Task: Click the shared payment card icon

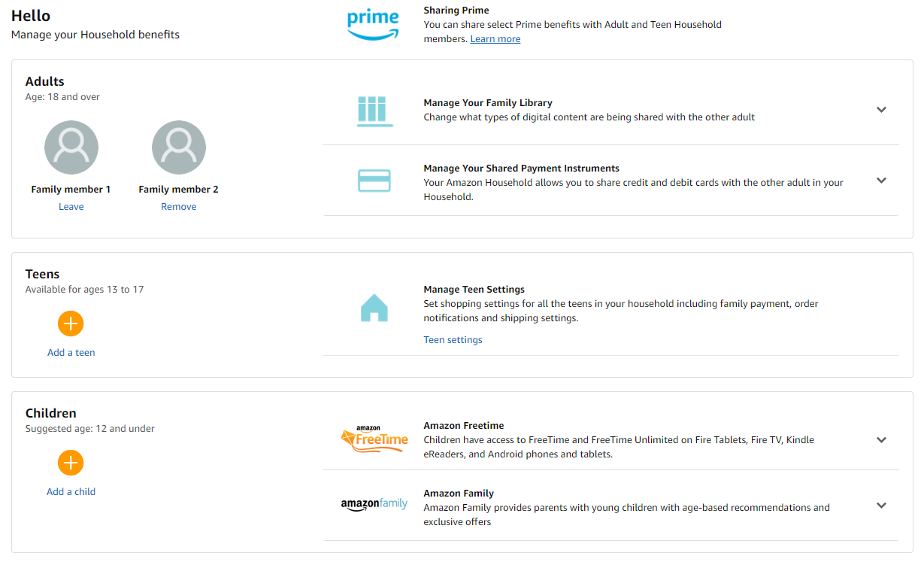Action: (x=374, y=181)
